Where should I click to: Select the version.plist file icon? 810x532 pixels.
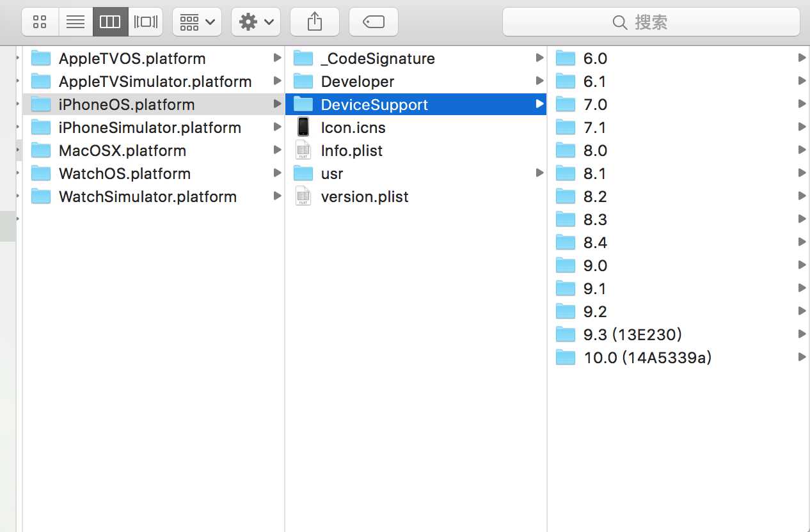[x=303, y=196]
